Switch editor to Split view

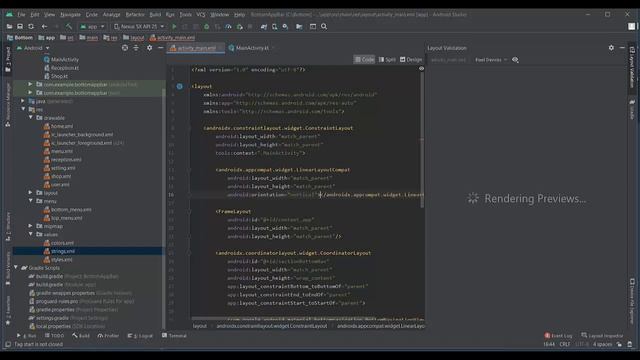(x=387, y=60)
